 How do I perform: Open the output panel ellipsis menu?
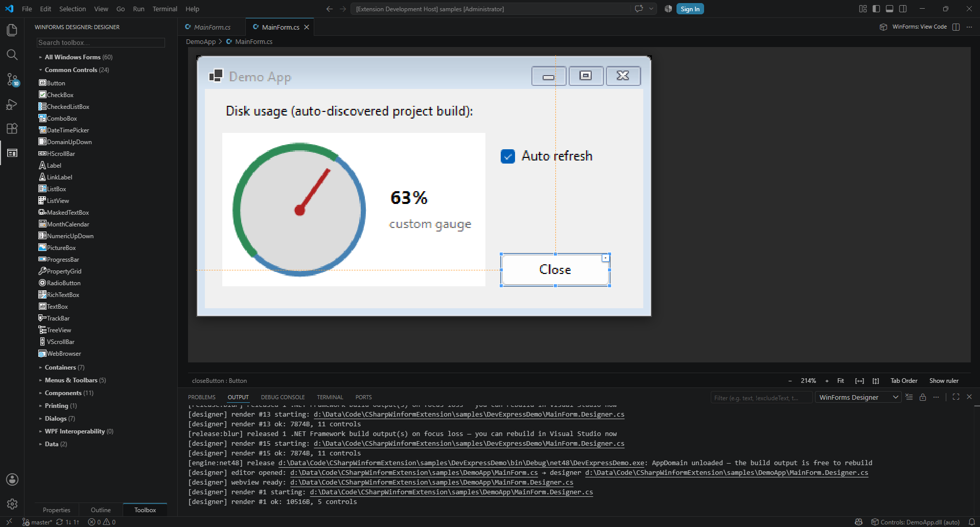pos(936,397)
